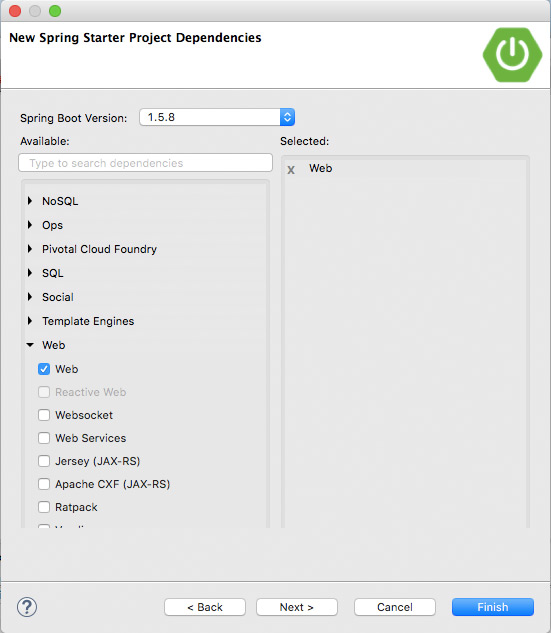Tick the Reactive Web checkbox
This screenshot has height=633, width=551.
(44, 392)
